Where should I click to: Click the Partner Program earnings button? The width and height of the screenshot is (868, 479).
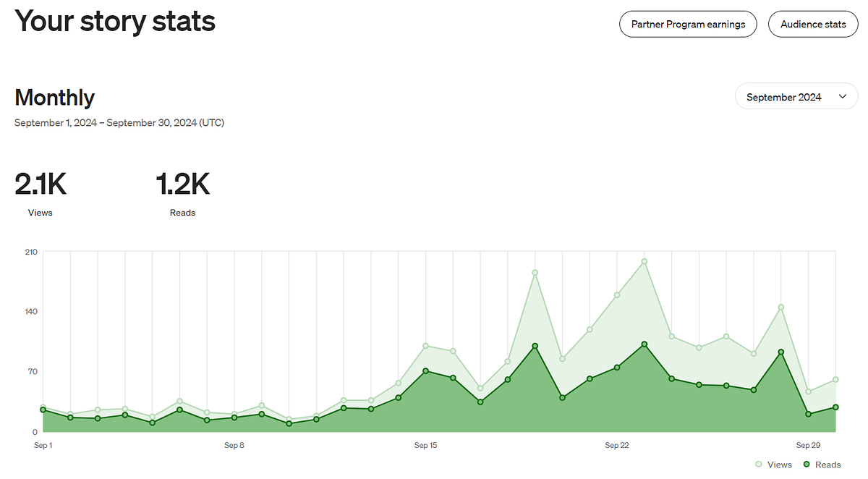tap(688, 24)
